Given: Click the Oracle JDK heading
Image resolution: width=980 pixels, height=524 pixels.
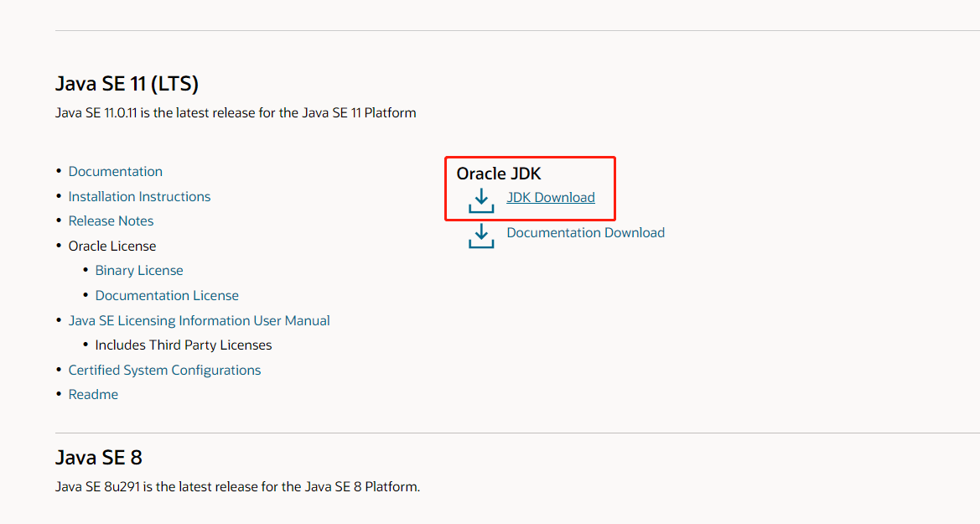Looking at the screenshot, I should pos(499,174).
